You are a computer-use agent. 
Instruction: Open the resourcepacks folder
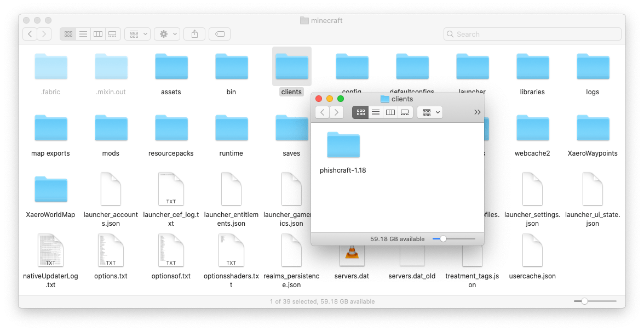pos(171,128)
